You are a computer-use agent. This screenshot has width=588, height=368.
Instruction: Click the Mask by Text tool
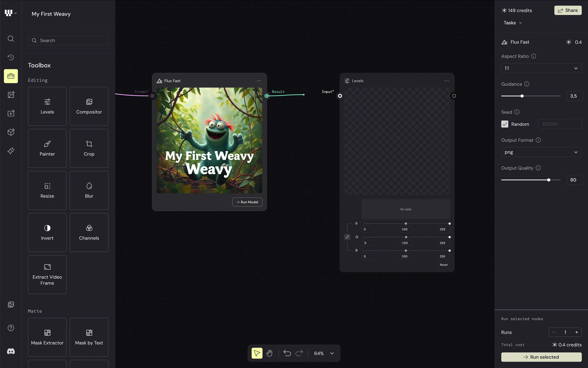[x=89, y=337]
